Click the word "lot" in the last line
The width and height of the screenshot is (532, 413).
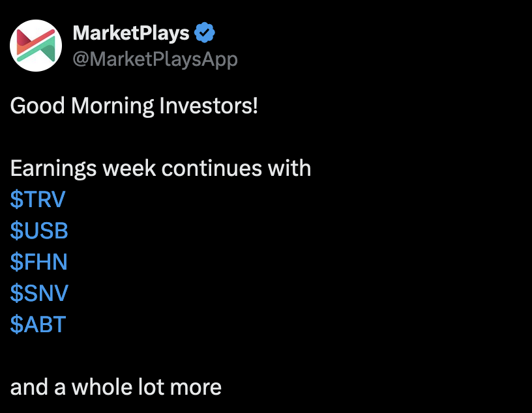click(149, 388)
